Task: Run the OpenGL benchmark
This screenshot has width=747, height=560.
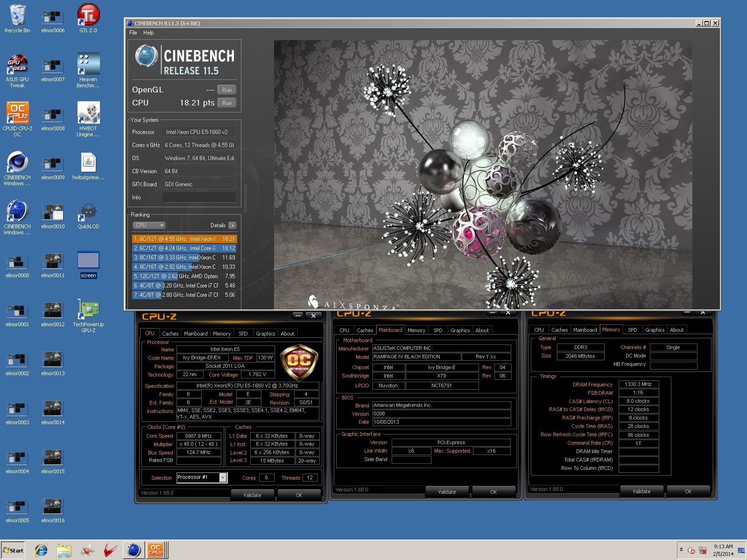Action: point(227,90)
